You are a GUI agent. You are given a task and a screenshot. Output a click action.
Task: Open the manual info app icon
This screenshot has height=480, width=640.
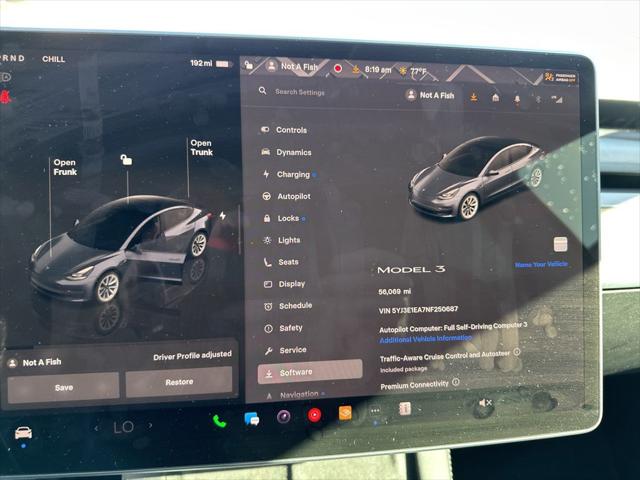coord(404,409)
